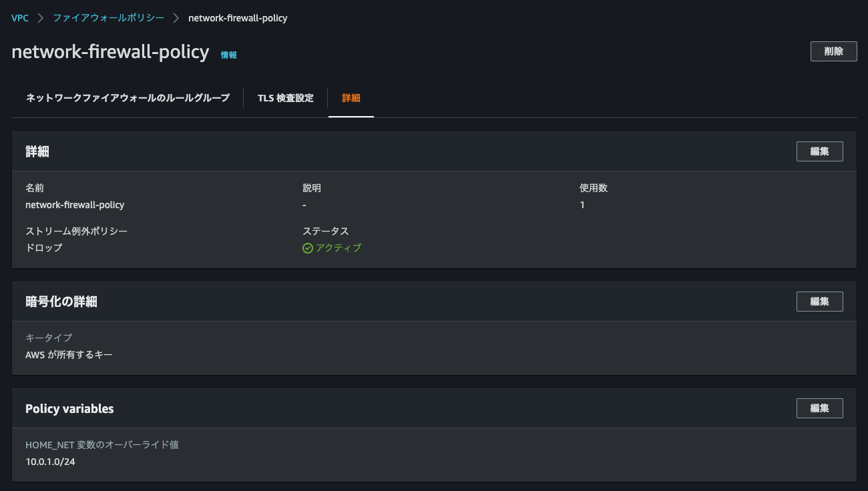Click the 使用数 value 1

(582, 205)
